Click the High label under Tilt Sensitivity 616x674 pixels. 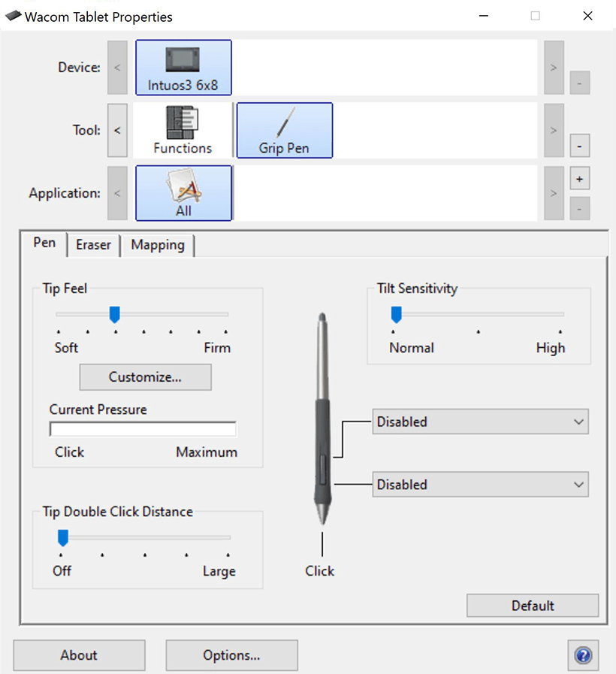click(551, 348)
